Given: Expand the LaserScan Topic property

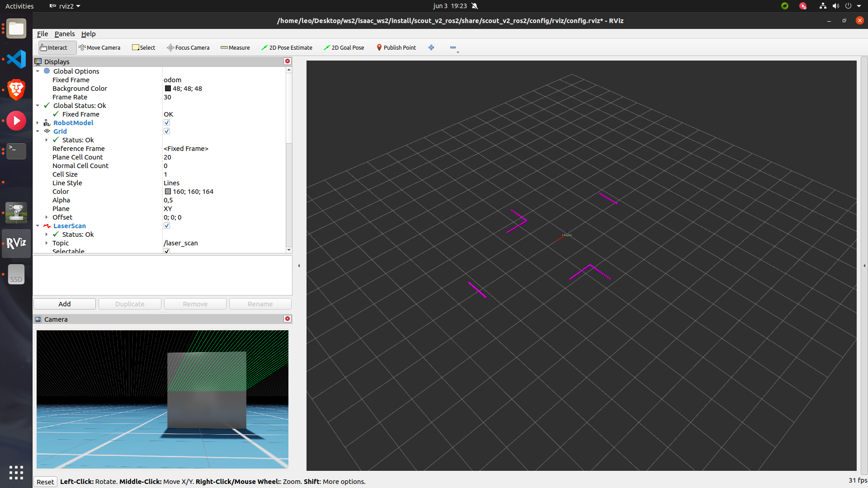Looking at the screenshot, I should point(47,243).
